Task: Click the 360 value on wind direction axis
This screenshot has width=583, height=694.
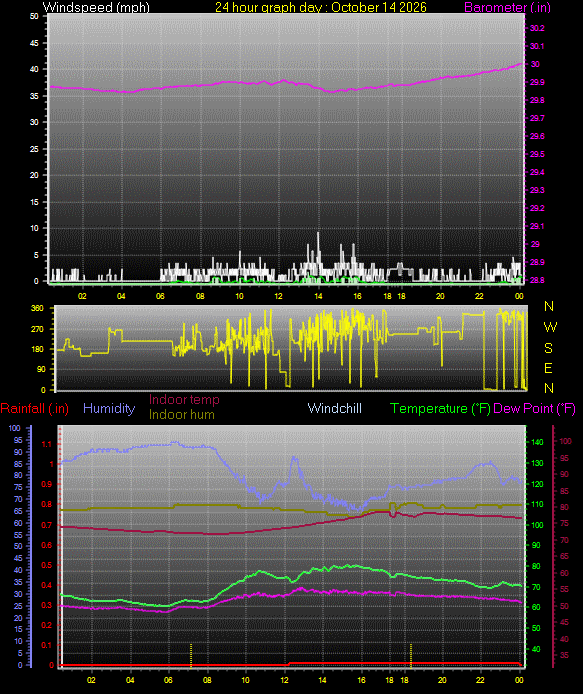Action: coord(38,308)
